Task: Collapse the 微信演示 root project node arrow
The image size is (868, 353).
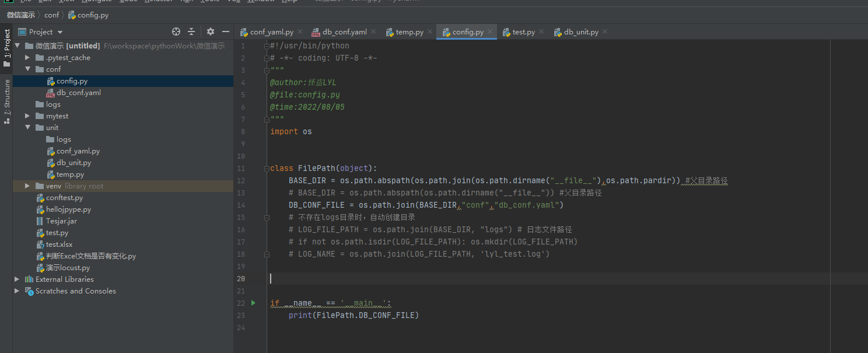Action: tap(17, 46)
